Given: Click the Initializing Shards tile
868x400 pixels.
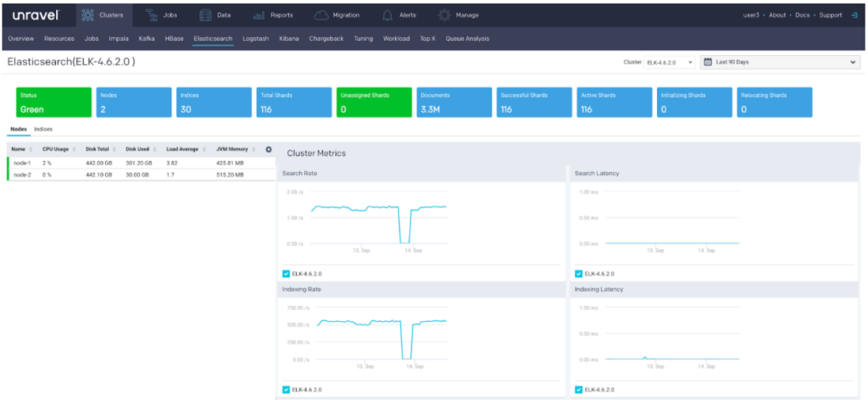Looking at the screenshot, I should pyautogui.click(x=694, y=103).
